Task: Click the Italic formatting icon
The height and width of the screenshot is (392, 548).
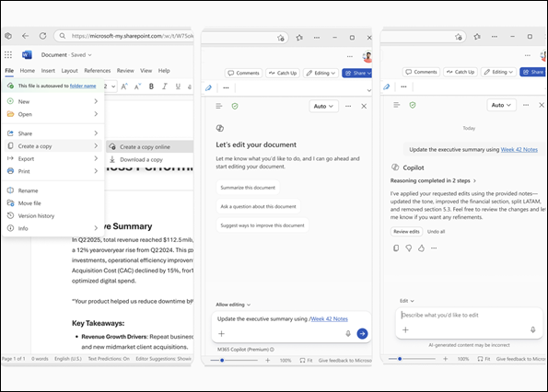Action: click(x=165, y=86)
